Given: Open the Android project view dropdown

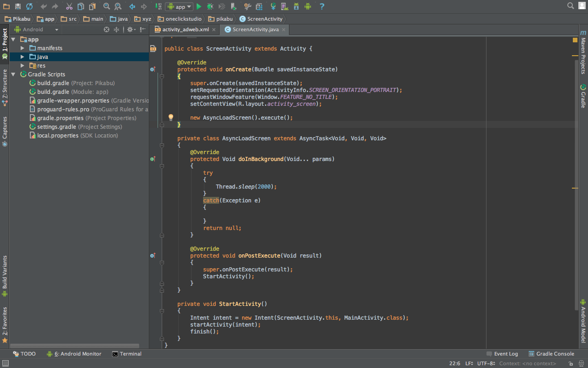Looking at the screenshot, I should pyautogui.click(x=37, y=29).
